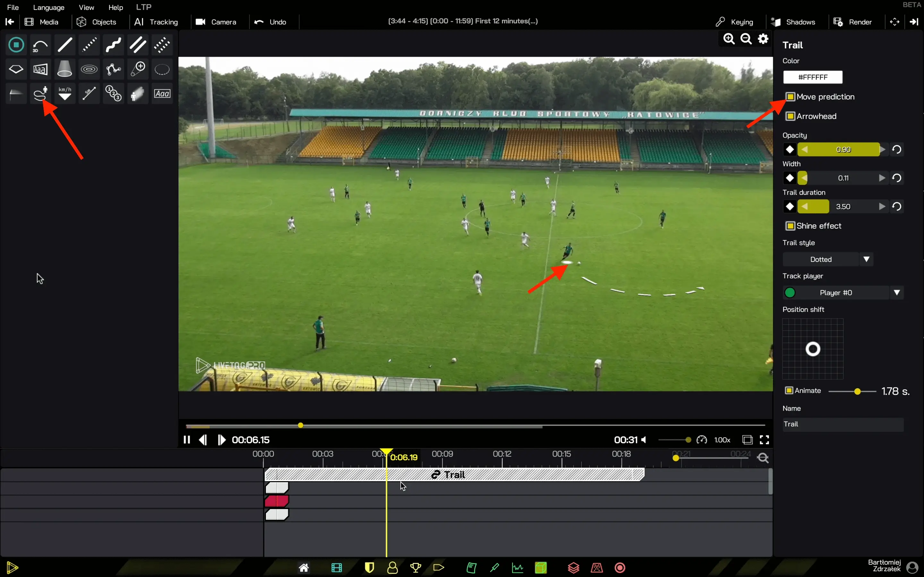
Task: Select the dashed line drawing tool
Action: 89,45
